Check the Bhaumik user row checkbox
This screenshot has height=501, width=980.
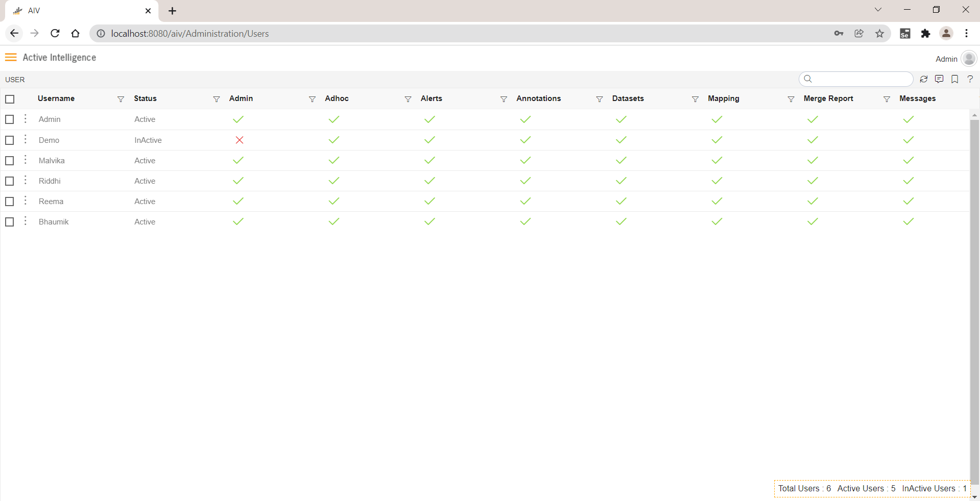pyautogui.click(x=10, y=222)
